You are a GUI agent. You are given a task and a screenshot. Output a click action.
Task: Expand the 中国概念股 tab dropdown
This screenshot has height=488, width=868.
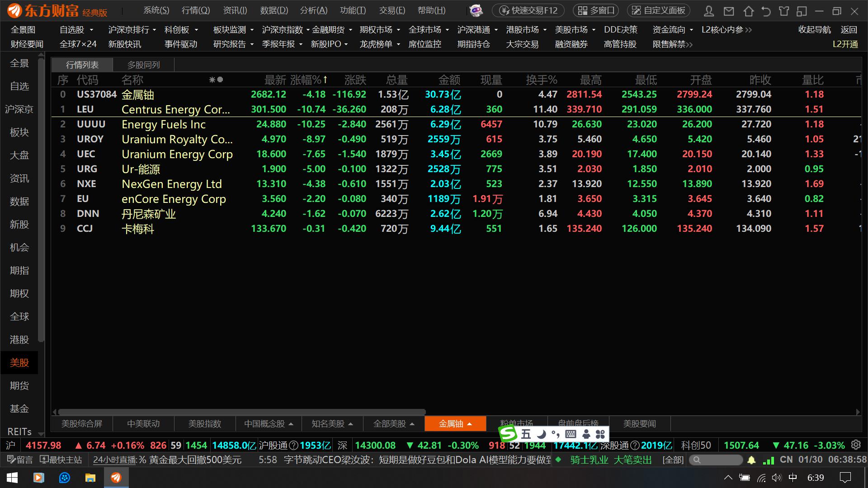pos(291,424)
